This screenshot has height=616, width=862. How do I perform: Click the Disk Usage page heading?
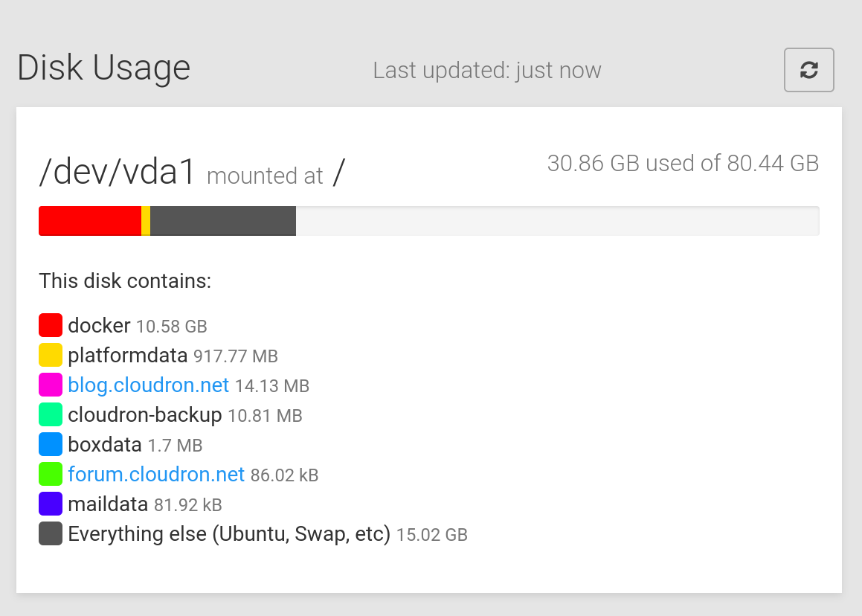[x=104, y=68]
